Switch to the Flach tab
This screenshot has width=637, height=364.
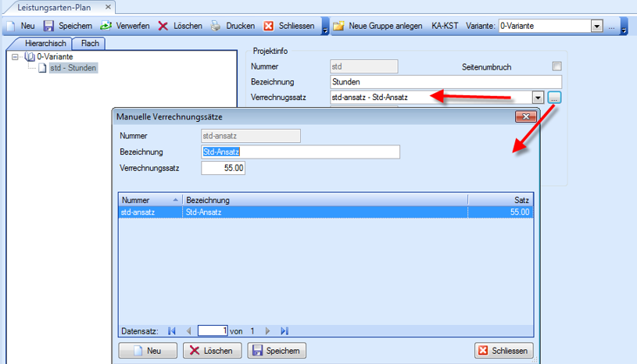(90, 44)
